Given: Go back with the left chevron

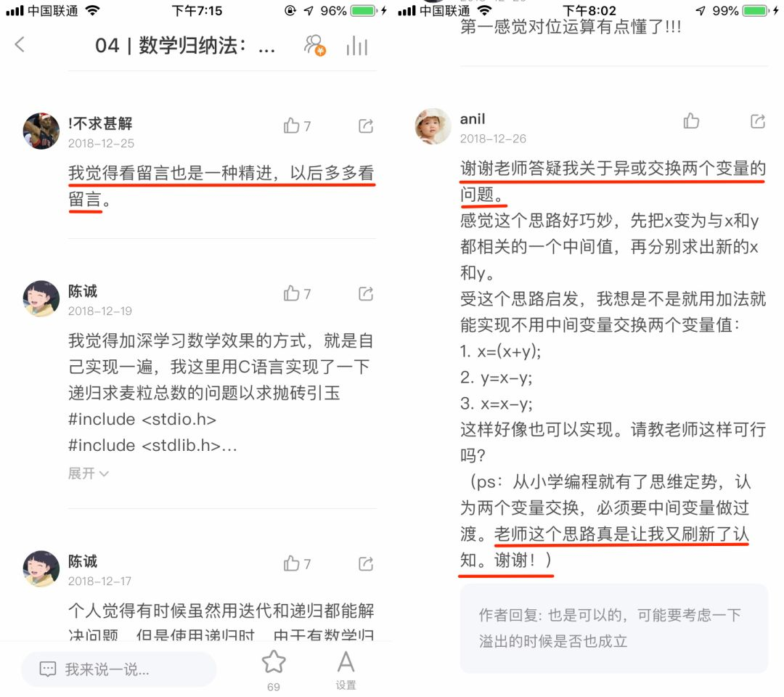Looking at the screenshot, I should click(x=20, y=44).
